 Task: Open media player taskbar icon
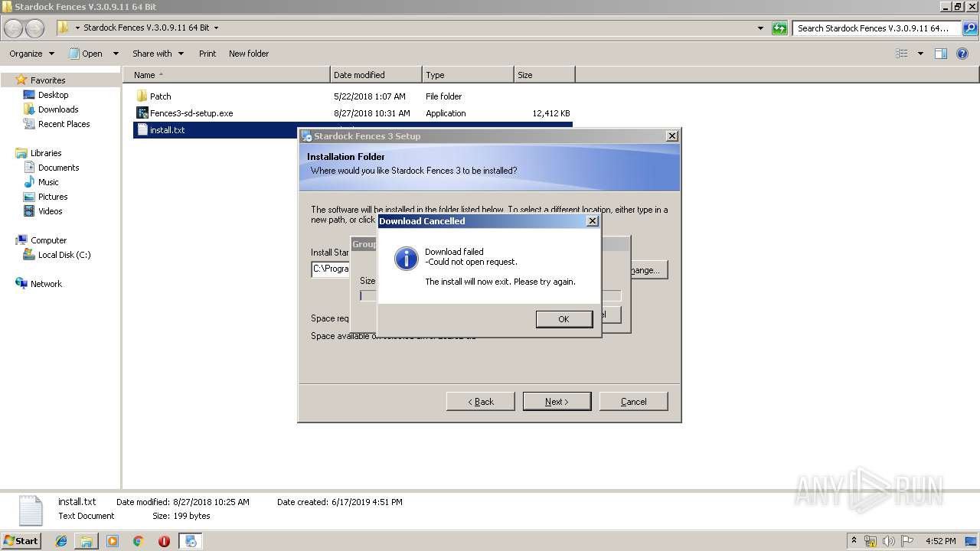click(x=113, y=541)
